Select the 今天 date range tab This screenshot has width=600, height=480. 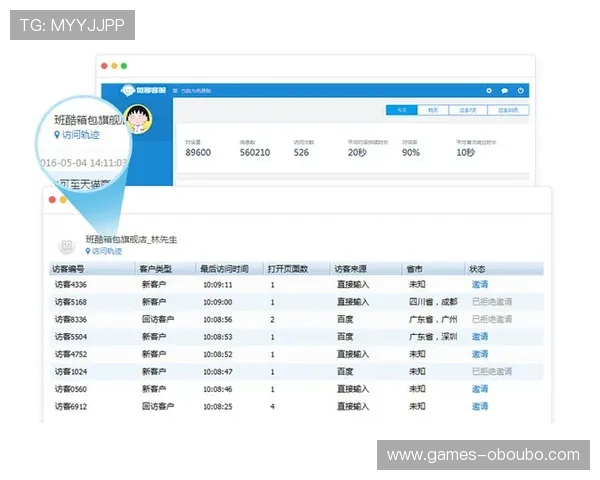(x=401, y=110)
